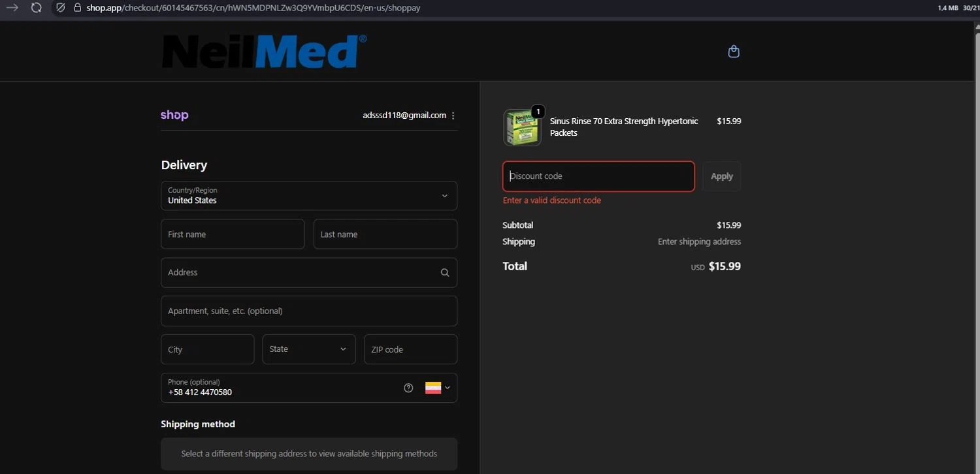Viewport: 980px width, 474px height.
Task: Click the 'Enter shipping address' shipping text
Action: click(x=699, y=242)
